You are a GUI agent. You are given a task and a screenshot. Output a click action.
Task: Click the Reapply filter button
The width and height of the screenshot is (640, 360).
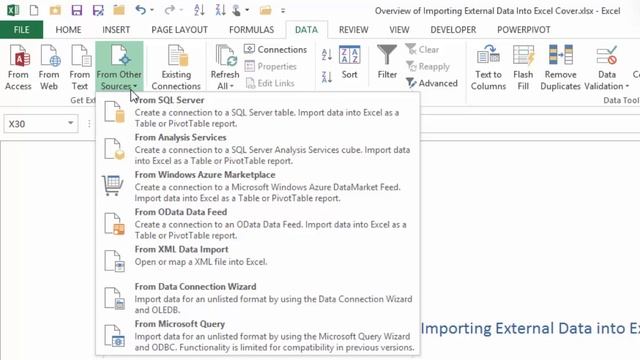click(x=428, y=66)
